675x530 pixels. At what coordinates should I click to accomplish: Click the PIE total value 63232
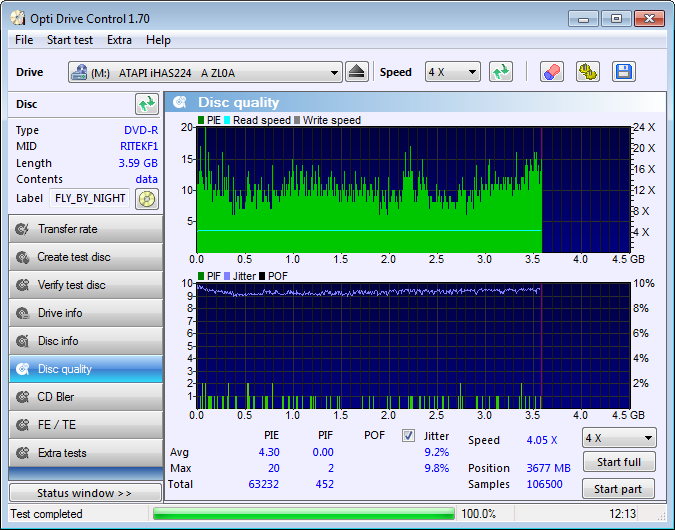click(x=263, y=484)
